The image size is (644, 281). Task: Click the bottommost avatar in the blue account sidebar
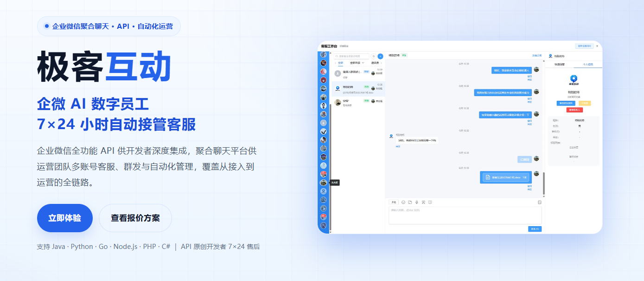click(323, 225)
